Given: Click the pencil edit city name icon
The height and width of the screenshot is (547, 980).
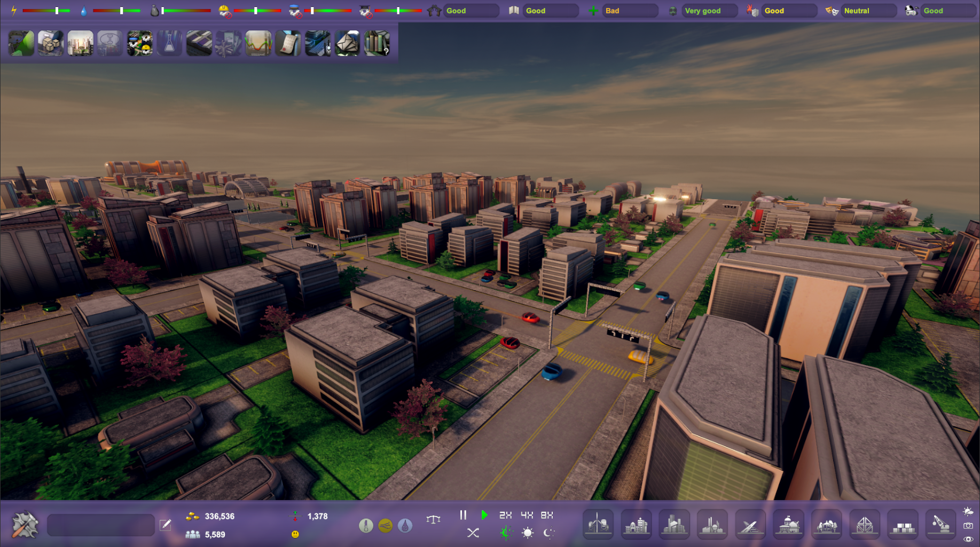Looking at the screenshot, I should coord(166,525).
